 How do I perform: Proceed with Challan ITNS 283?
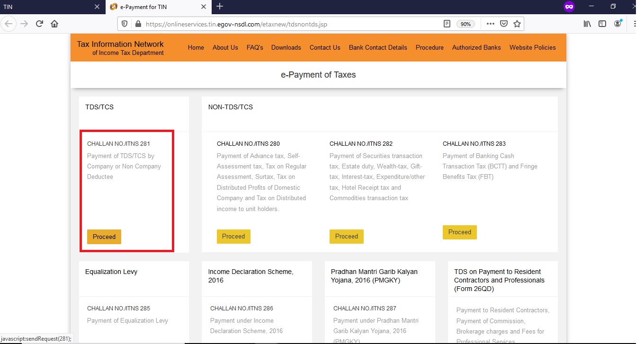pos(460,232)
